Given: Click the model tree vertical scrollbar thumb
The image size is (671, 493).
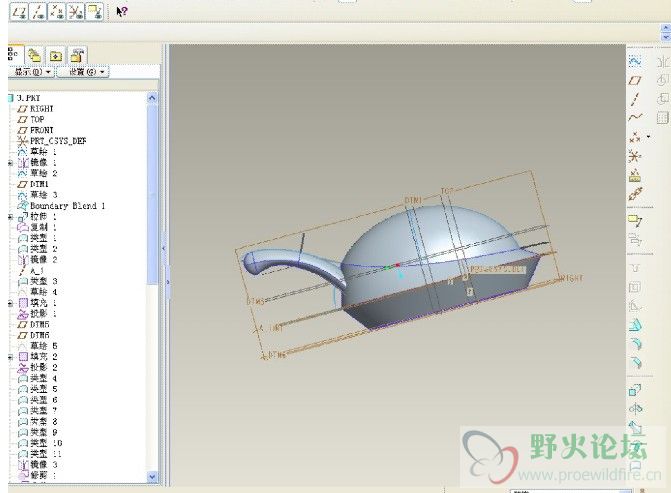Looking at the screenshot, I should coord(152,193).
